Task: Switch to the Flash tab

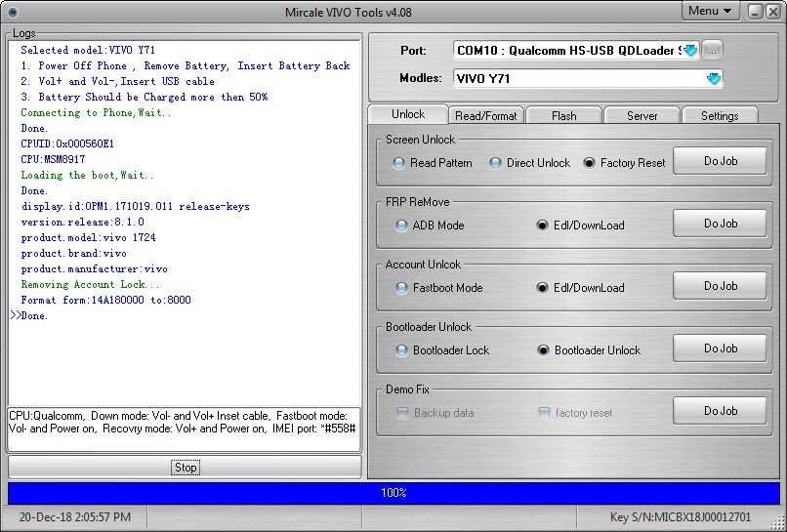Action: click(x=563, y=116)
